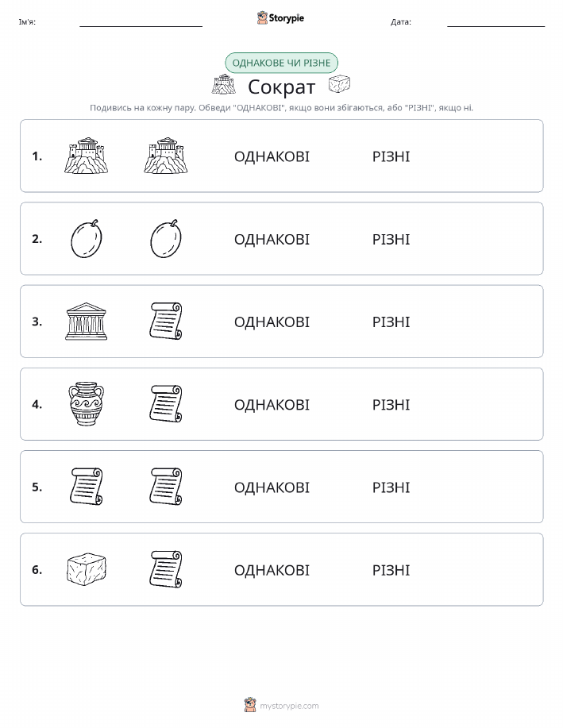The width and height of the screenshot is (563, 728).
Task: Click the Дата date line field
Action: 496,21
